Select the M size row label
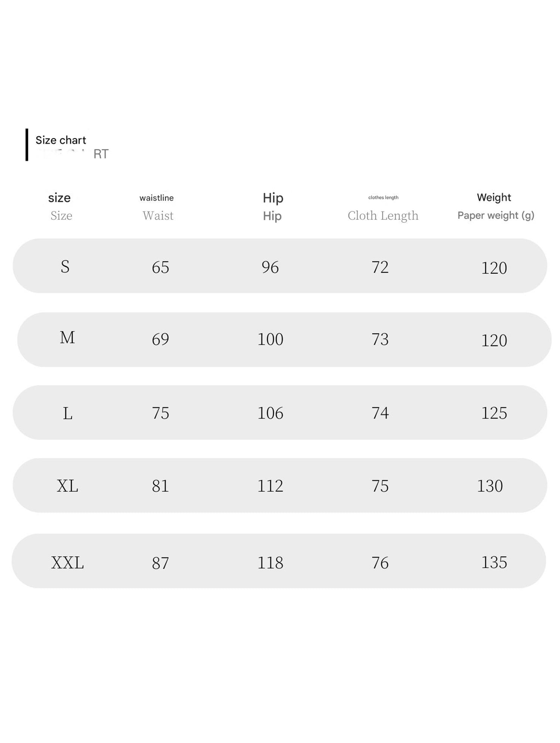This screenshot has height=743, width=560. pos(67,337)
